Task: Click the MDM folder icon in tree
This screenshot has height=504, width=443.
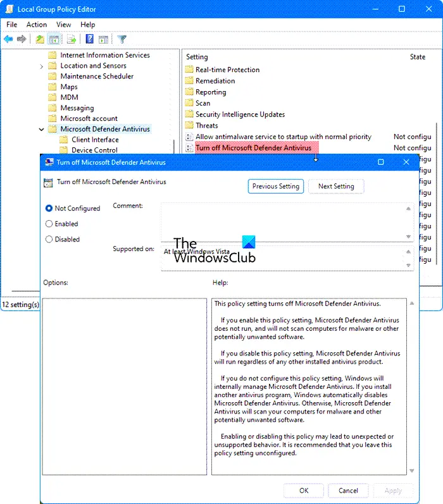Action: (52, 97)
